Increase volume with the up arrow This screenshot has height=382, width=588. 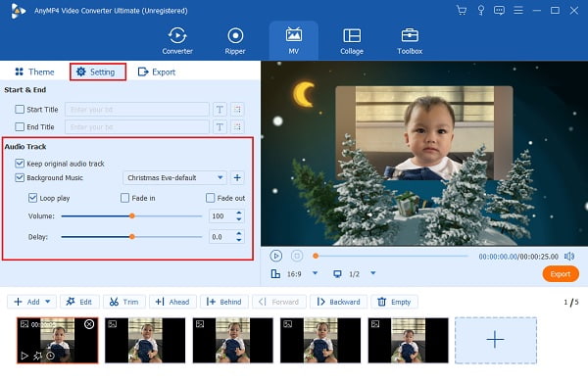239,213
